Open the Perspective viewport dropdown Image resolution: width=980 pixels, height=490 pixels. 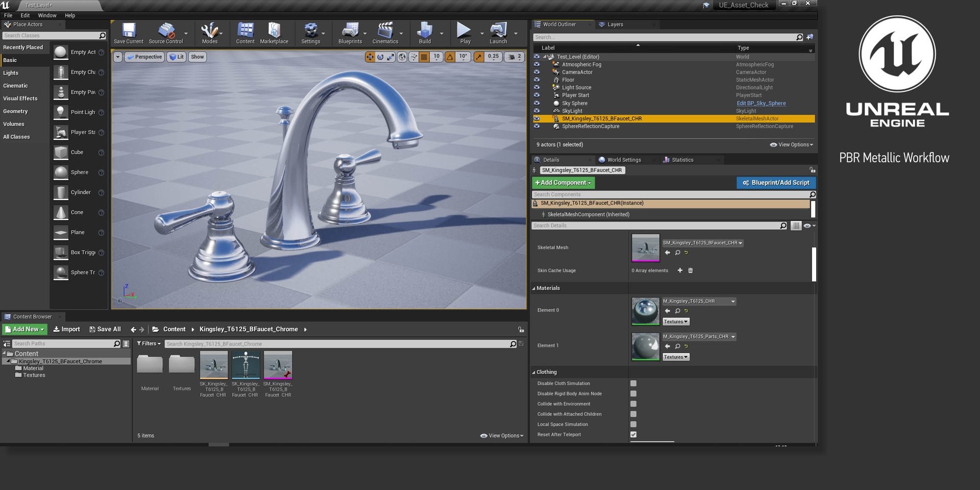coord(144,57)
